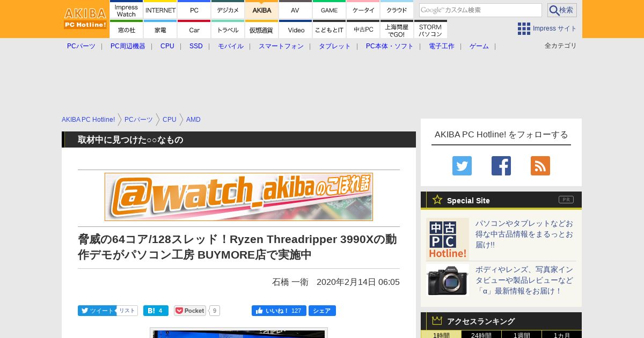
Task: Select the 24時間 ranking tab
Action: (x=481, y=335)
